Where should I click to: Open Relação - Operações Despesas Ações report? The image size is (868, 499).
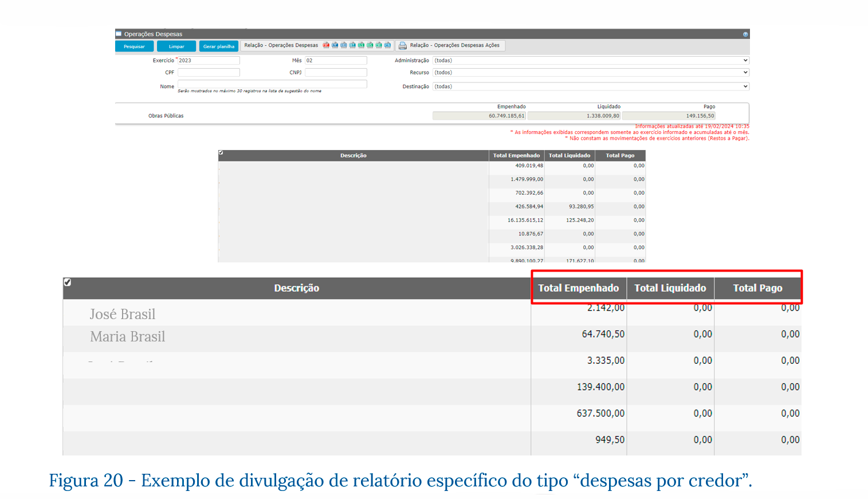[450, 45]
